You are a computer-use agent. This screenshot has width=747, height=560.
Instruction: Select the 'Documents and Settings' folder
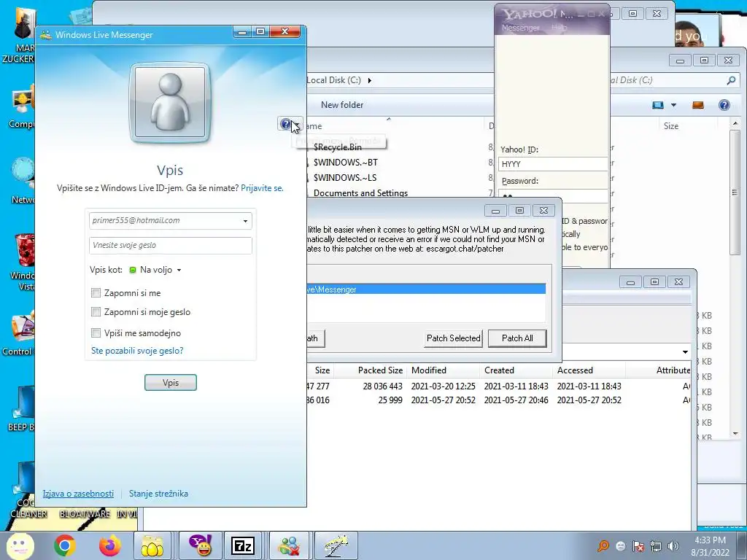click(x=360, y=192)
